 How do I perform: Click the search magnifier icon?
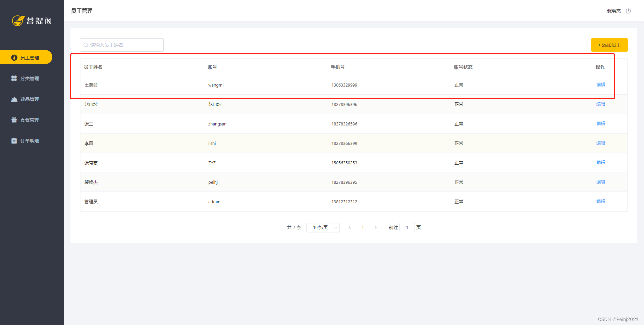[86, 45]
